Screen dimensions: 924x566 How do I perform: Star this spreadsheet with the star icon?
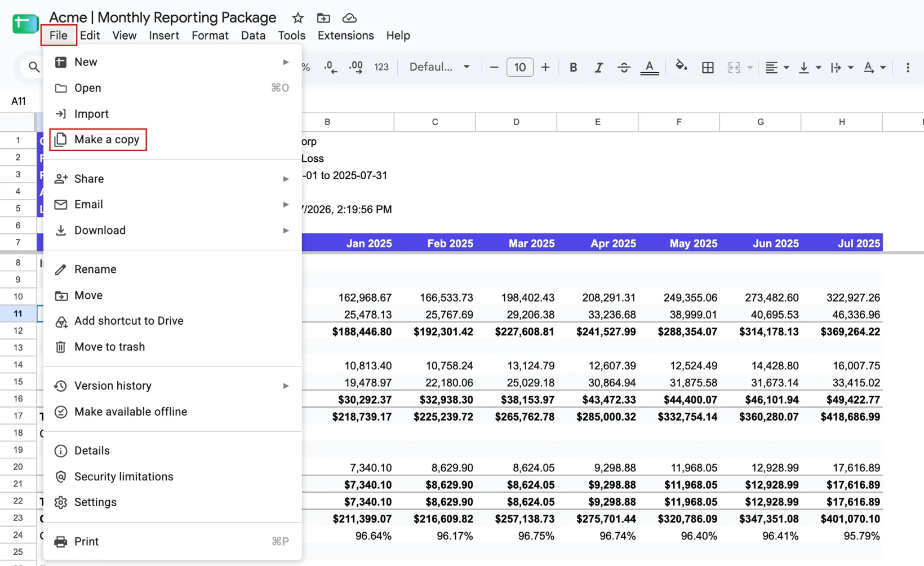298,18
